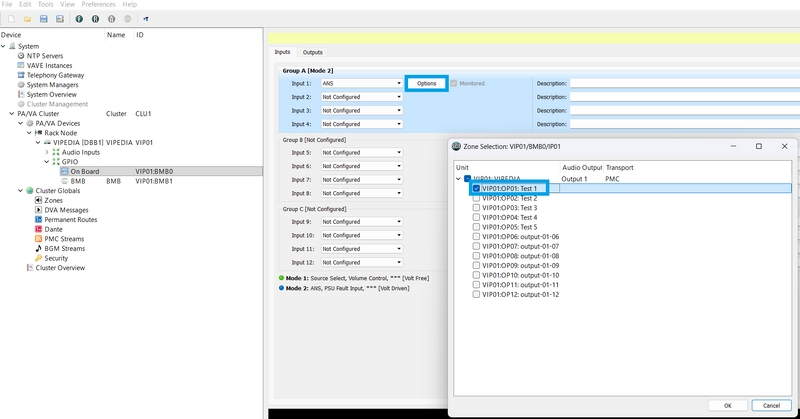Click the Permanent Routes icon

click(x=38, y=219)
